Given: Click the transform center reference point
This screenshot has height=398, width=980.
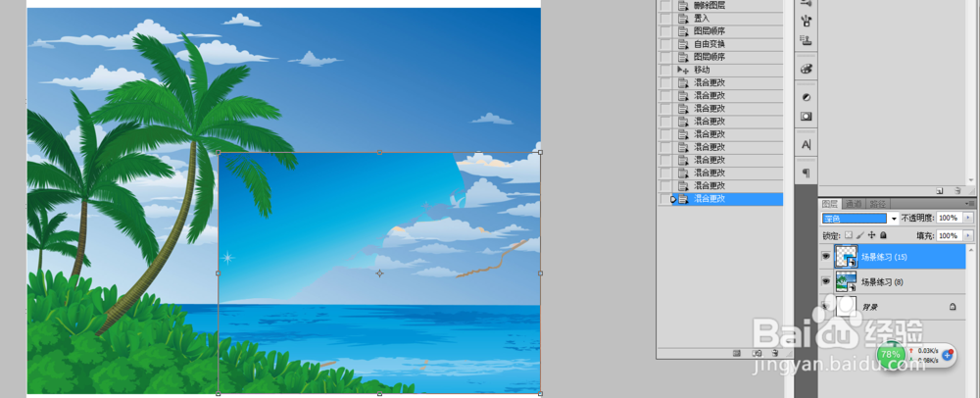Looking at the screenshot, I should pos(379,274).
